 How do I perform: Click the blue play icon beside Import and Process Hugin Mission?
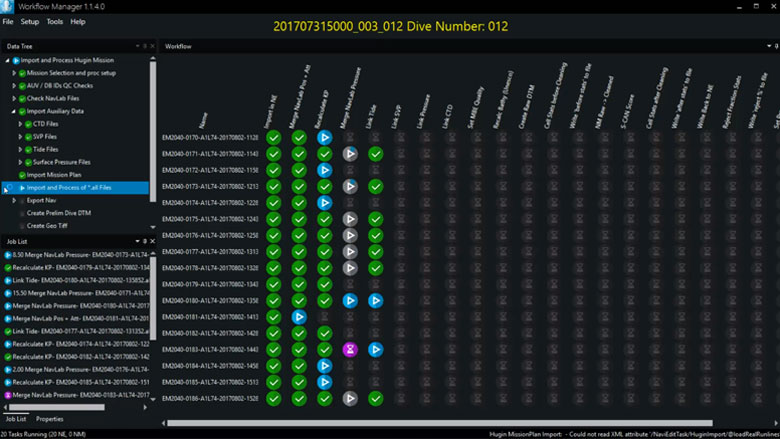point(16,61)
